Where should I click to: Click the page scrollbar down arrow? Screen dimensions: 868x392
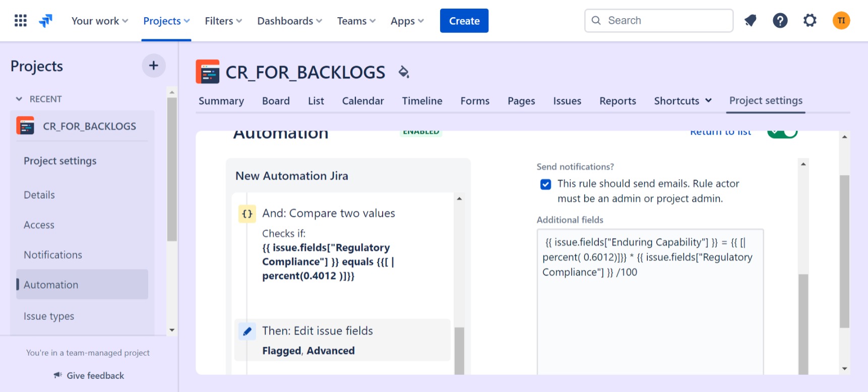click(845, 369)
